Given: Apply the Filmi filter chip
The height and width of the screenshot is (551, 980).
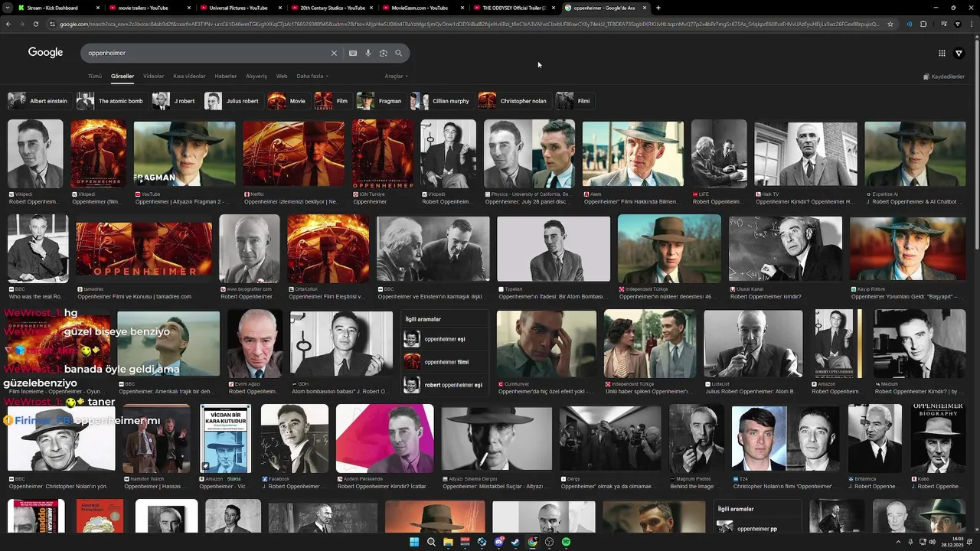Looking at the screenshot, I should point(575,101).
